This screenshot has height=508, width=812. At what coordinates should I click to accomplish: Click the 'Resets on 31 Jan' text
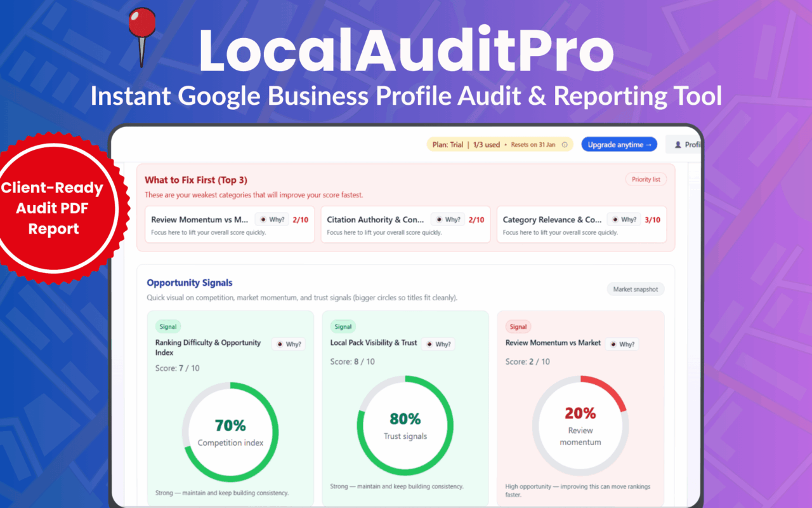pos(533,145)
